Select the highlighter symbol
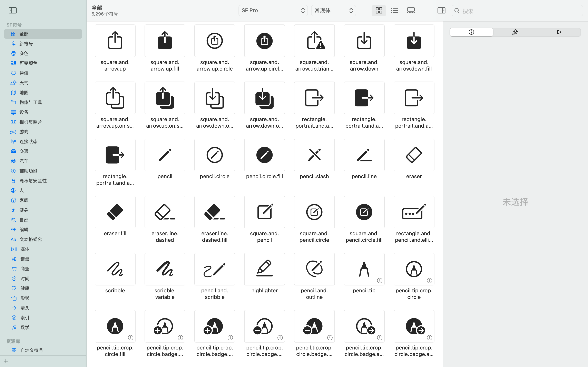This screenshot has width=588, height=367. (264, 269)
